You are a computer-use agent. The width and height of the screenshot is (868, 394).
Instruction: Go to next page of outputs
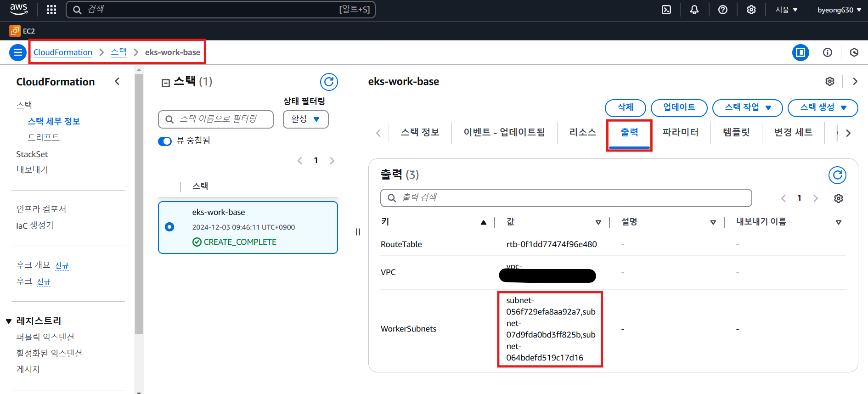pyautogui.click(x=816, y=198)
